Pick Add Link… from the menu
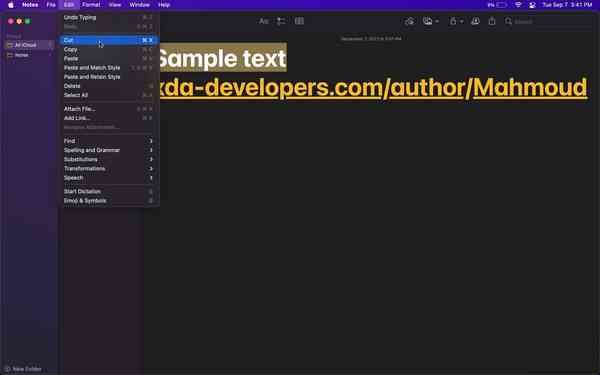Screen dimensions: 600x375 (109, 118)
